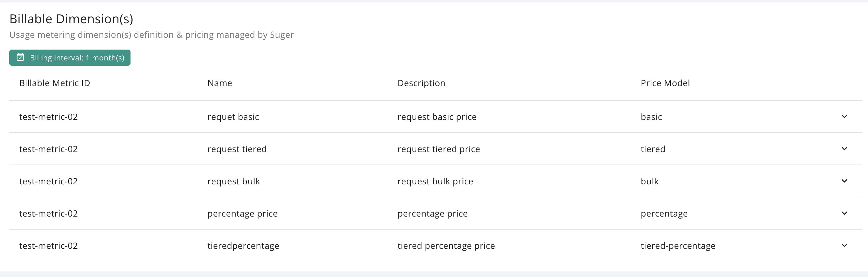Click the Billing interval: 1 month(s) badge
The width and height of the screenshot is (868, 277).
(x=70, y=58)
